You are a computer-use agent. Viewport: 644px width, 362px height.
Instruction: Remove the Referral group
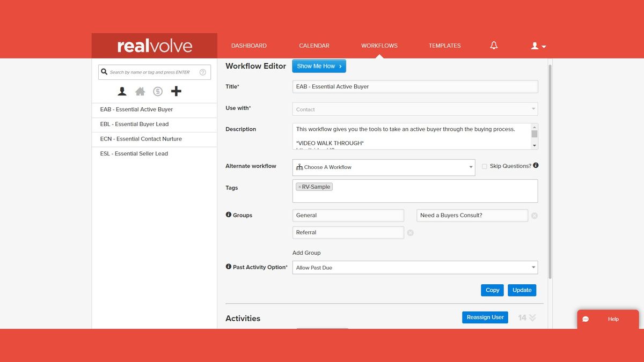click(410, 232)
